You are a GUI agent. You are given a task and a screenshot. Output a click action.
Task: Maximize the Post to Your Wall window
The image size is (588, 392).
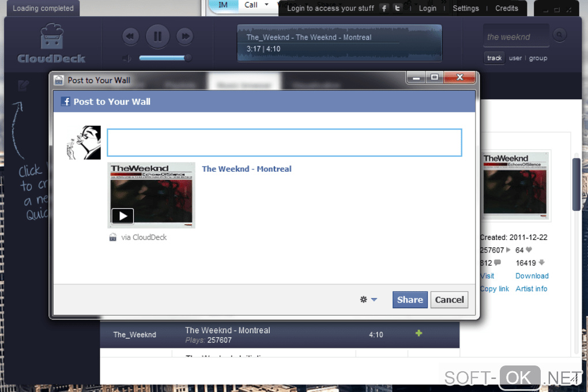pyautogui.click(x=434, y=77)
